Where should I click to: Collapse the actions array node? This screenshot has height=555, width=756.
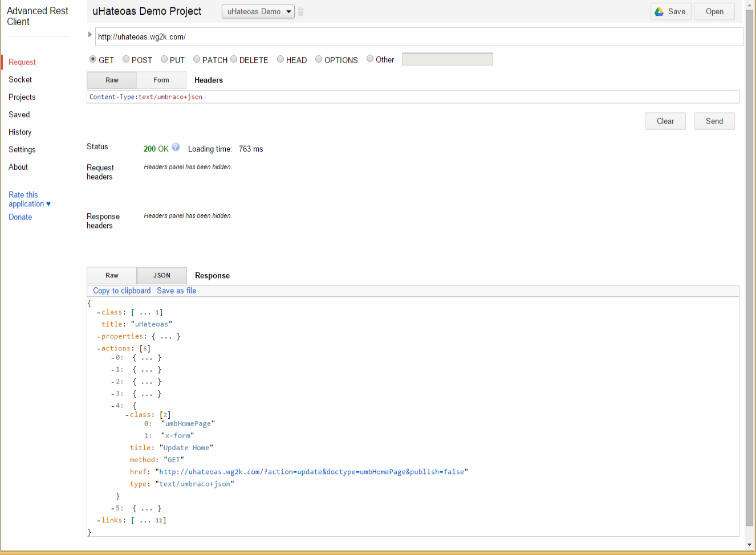[x=99, y=349]
